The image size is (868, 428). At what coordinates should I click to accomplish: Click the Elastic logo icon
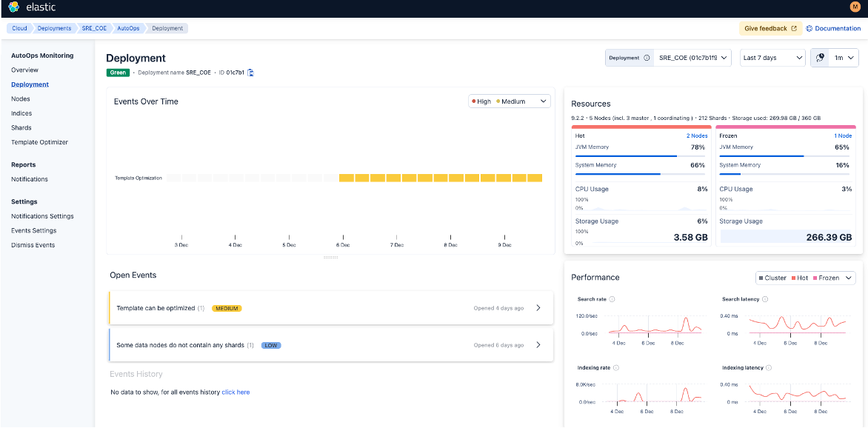click(x=14, y=7)
